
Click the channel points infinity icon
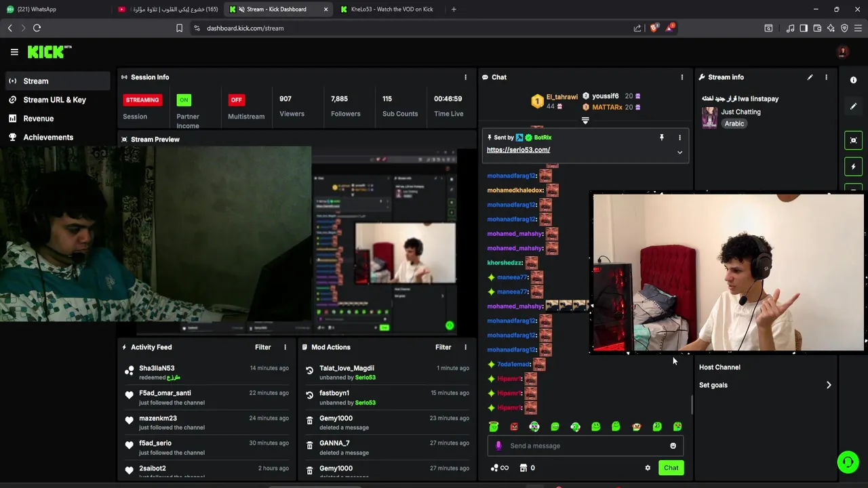[x=500, y=468]
